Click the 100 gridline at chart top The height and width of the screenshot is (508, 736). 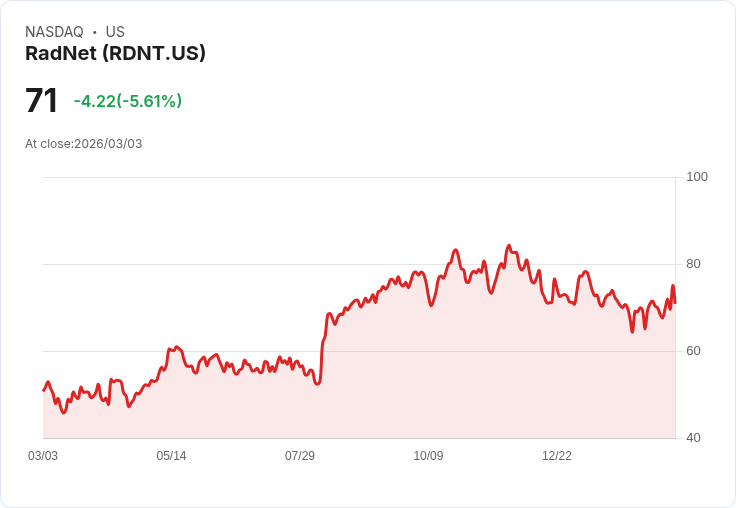360,178
